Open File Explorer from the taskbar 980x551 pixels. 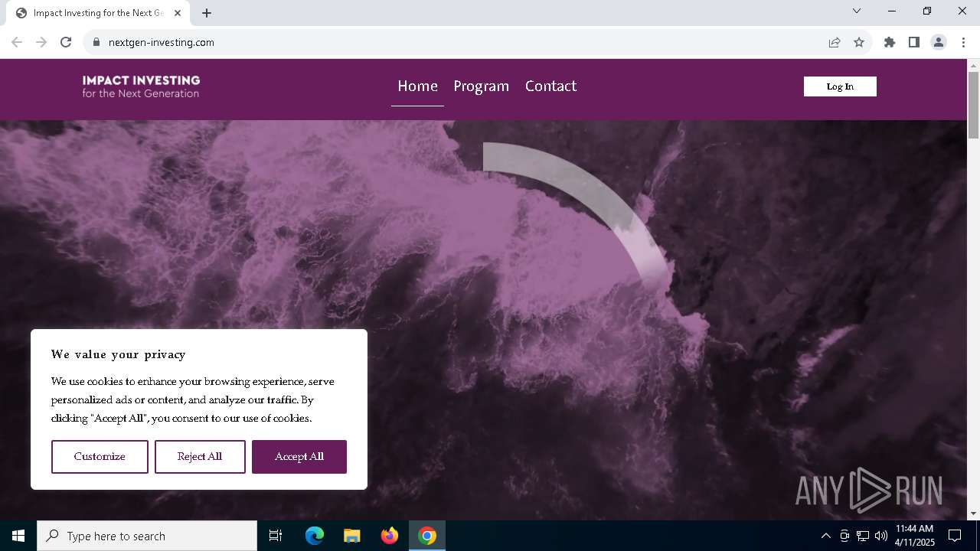(x=351, y=536)
